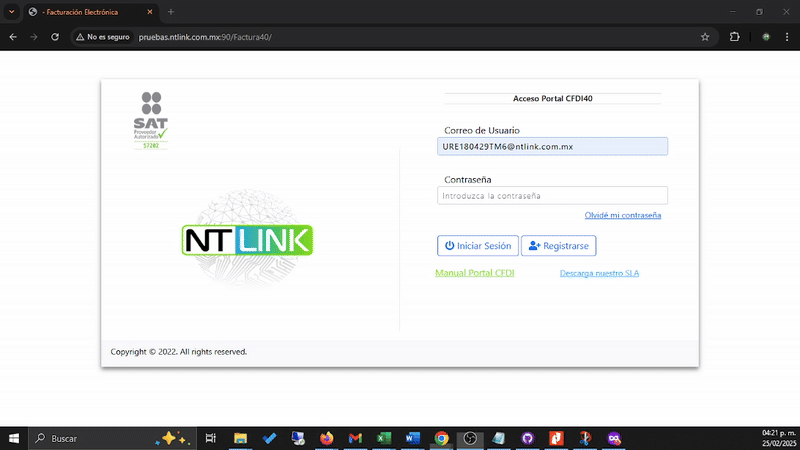800x450 pixels.
Task: Focus the Contraseña password field
Action: point(552,195)
